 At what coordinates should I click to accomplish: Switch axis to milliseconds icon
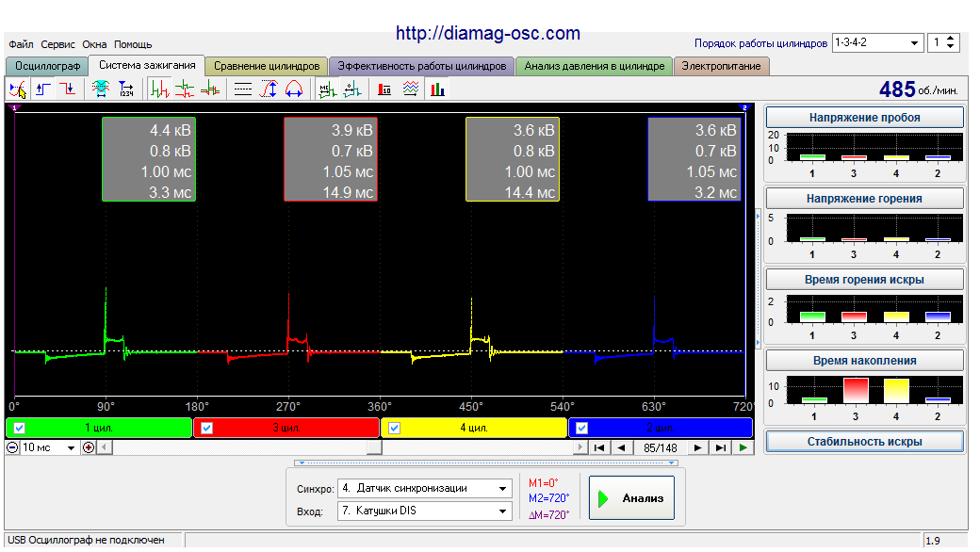(x=327, y=89)
